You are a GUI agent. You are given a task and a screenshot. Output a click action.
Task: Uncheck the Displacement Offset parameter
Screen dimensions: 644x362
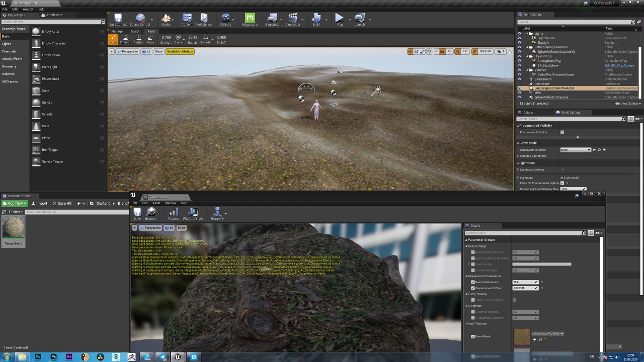click(x=472, y=288)
